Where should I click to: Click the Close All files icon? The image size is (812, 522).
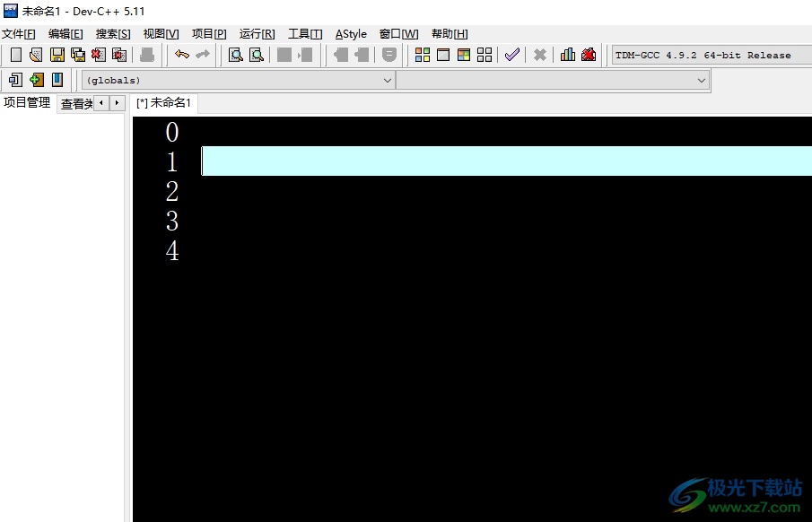click(119, 55)
